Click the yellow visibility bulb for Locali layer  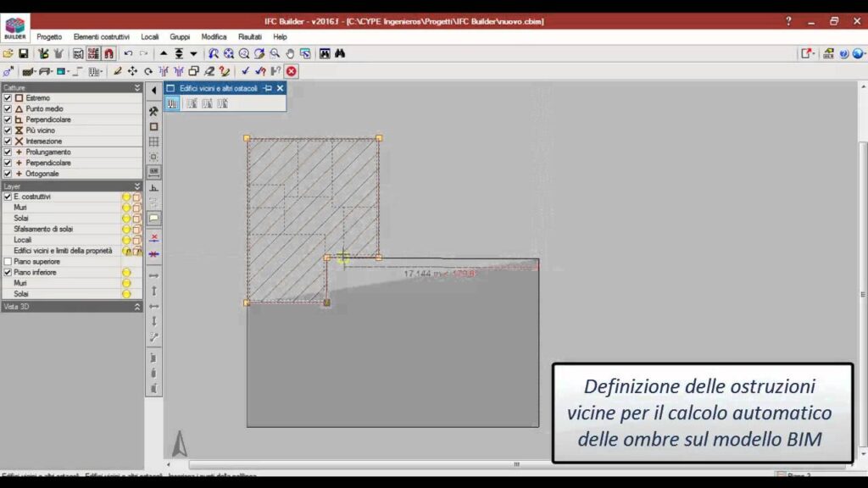pos(126,240)
